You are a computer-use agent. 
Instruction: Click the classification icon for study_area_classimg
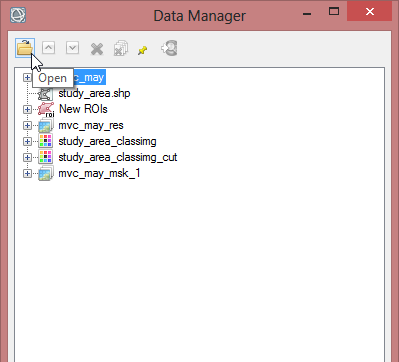tap(45, 141)
